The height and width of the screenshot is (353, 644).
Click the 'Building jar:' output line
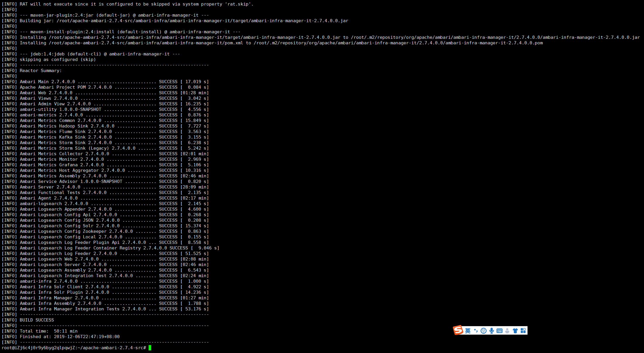(x=175, y=21)
